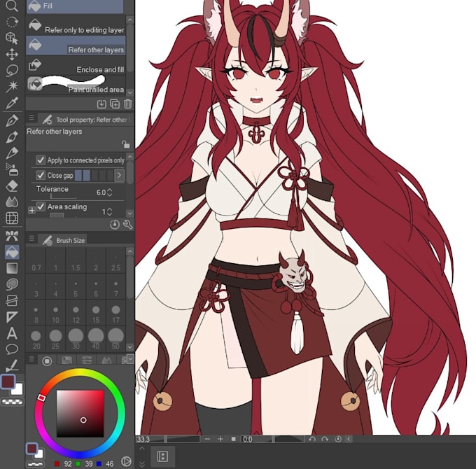Viewport: 476px width, 469px height.
Task: Choose Refer other layers sub tool
Action: (76, 45)
